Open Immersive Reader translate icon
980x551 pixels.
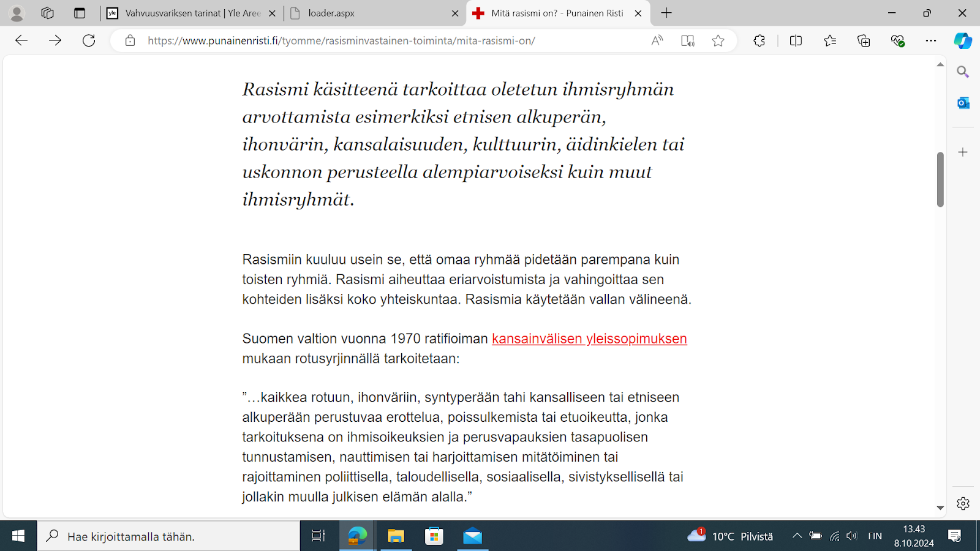point(688,40)
